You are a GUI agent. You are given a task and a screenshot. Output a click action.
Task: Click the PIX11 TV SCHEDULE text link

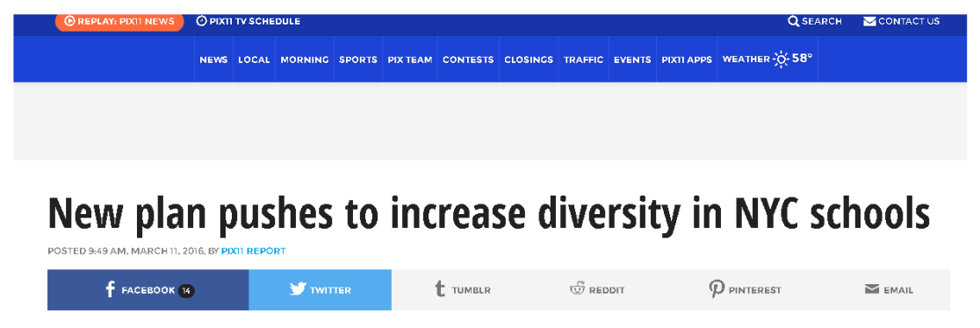pos(255,21)
